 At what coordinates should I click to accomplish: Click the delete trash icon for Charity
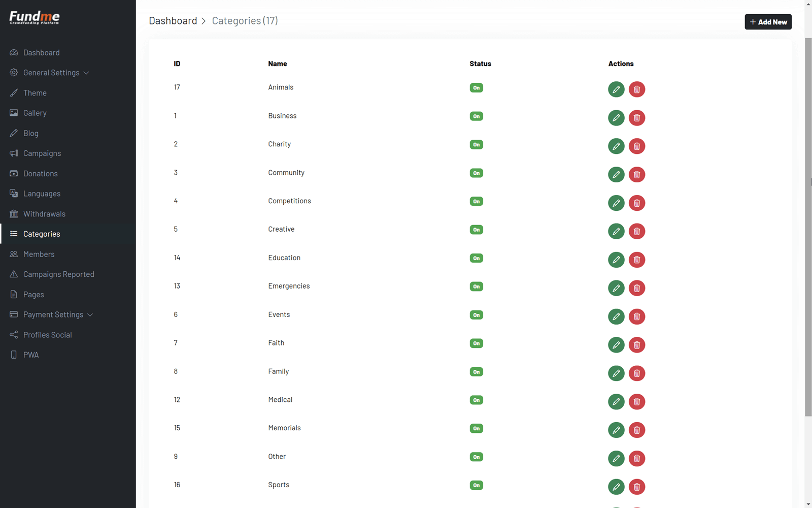[x=637, y=146]
